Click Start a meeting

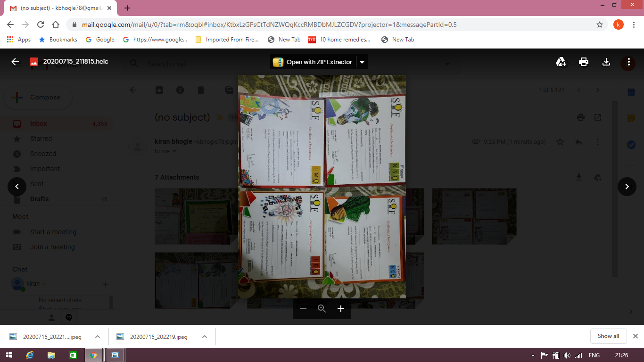[x=53, y=232]
